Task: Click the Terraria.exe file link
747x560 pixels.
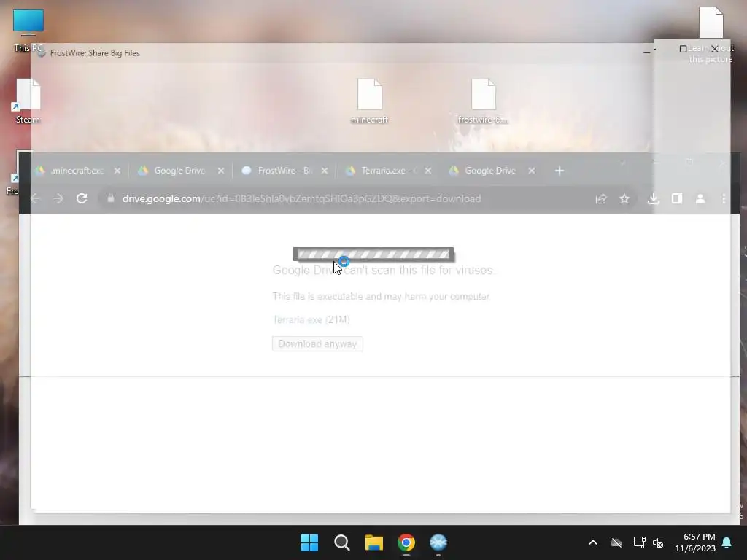Action: coord(298,319)
